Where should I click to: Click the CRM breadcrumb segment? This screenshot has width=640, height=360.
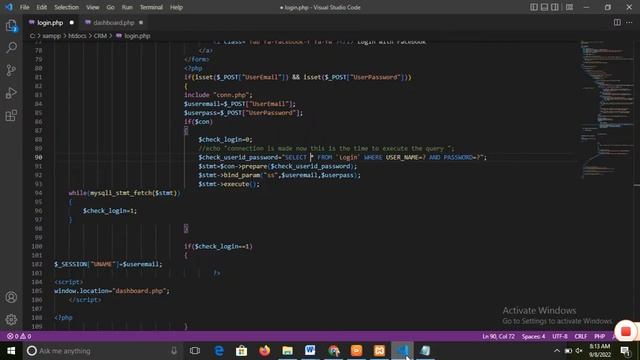click(x=100, y=36)
